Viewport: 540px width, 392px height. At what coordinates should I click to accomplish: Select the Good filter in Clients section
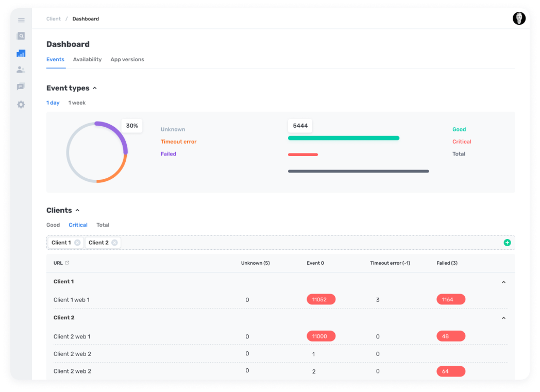[53, 225]
